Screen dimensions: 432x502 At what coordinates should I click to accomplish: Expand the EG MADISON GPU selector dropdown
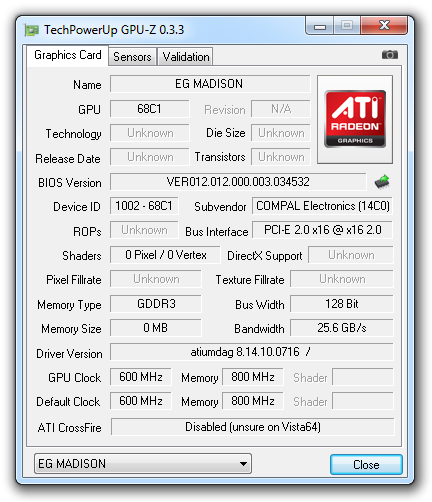coord(143,463)
